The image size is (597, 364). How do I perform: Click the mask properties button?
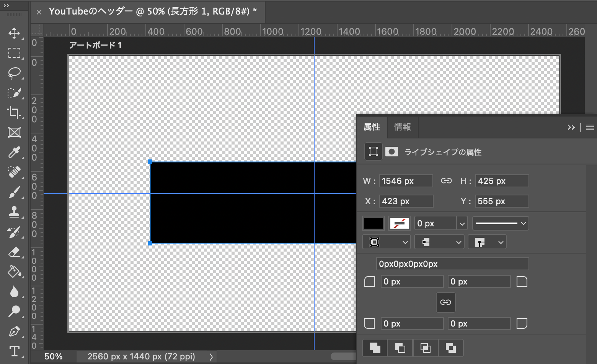[x=391, y=151]
